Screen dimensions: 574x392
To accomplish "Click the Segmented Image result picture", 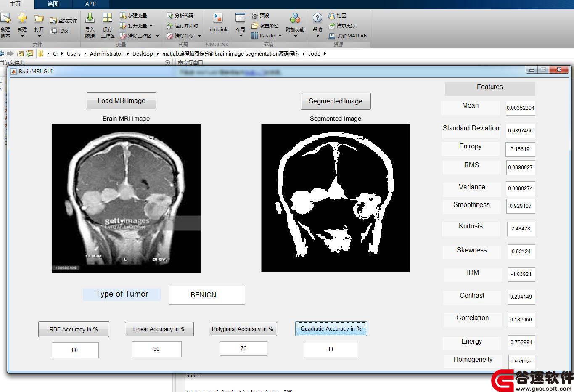I will pos(336,198).
